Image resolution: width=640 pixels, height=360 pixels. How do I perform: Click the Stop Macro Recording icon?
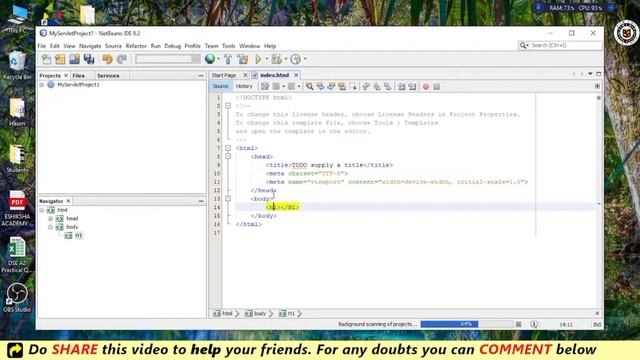[x=437, y=87]
